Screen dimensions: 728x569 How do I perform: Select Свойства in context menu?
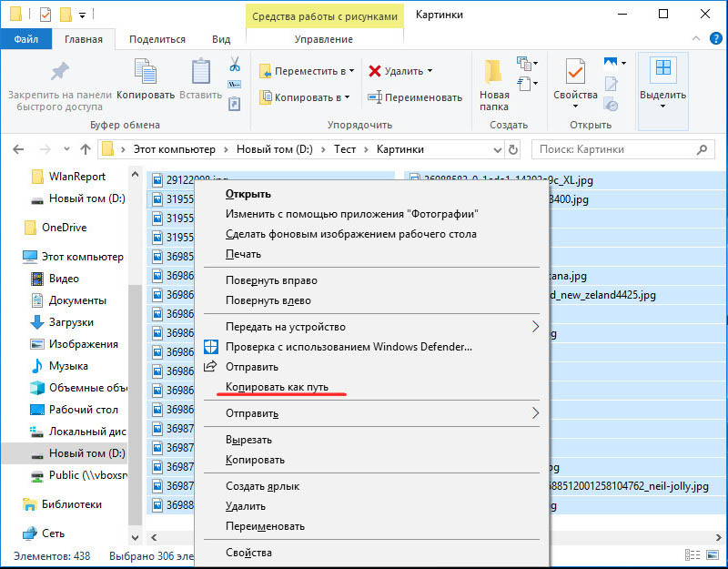tap(248, 553)
